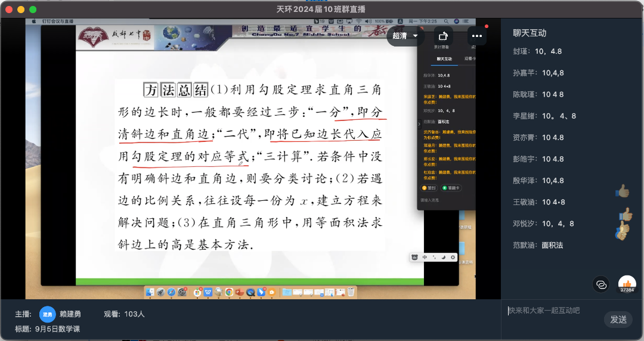Image resolution: width=644 pixels, height=341 pixels.
Task: Open PowerPoint in the Dock
Action: click(x=240, y=292)
